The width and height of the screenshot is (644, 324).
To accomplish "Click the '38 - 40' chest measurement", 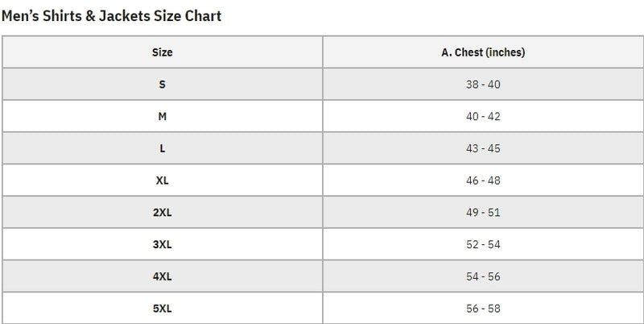I will coord(483,85).
